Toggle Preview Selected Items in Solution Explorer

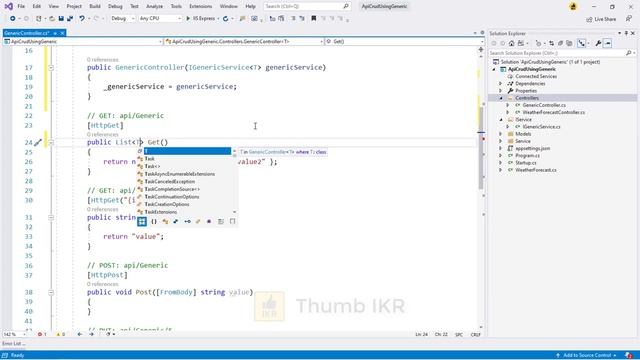[x=608, y=43]
